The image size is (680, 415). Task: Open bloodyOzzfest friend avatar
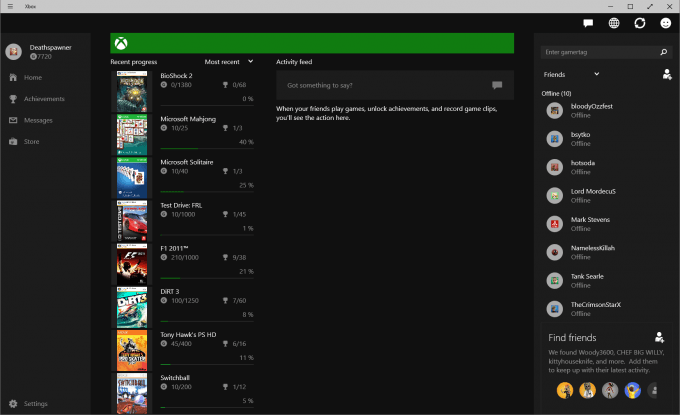click(554, 111)
